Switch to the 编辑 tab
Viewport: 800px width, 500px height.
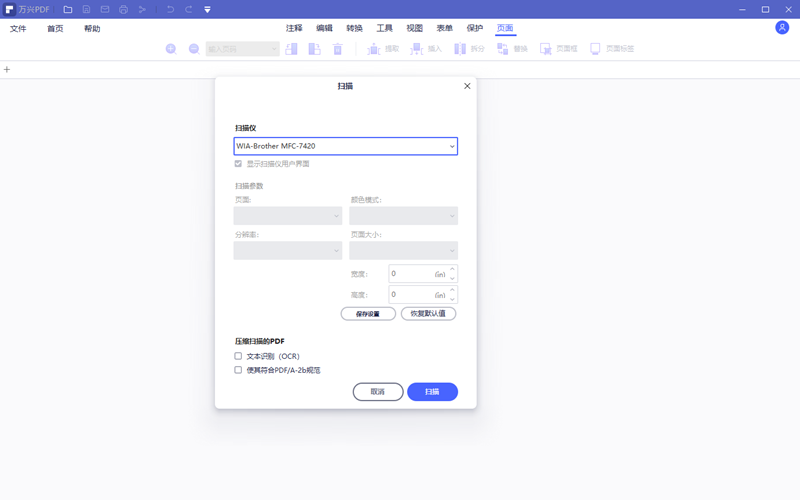(324, 28)
